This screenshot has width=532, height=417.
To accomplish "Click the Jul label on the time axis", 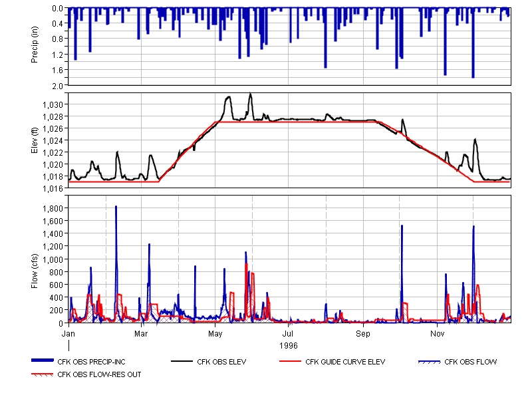I will click(x=289, y=333).
